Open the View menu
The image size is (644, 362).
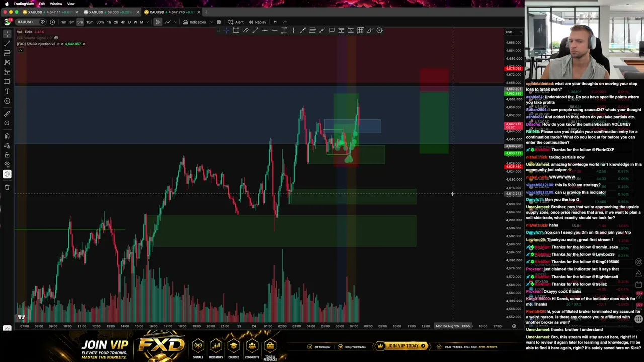(71, 4)
